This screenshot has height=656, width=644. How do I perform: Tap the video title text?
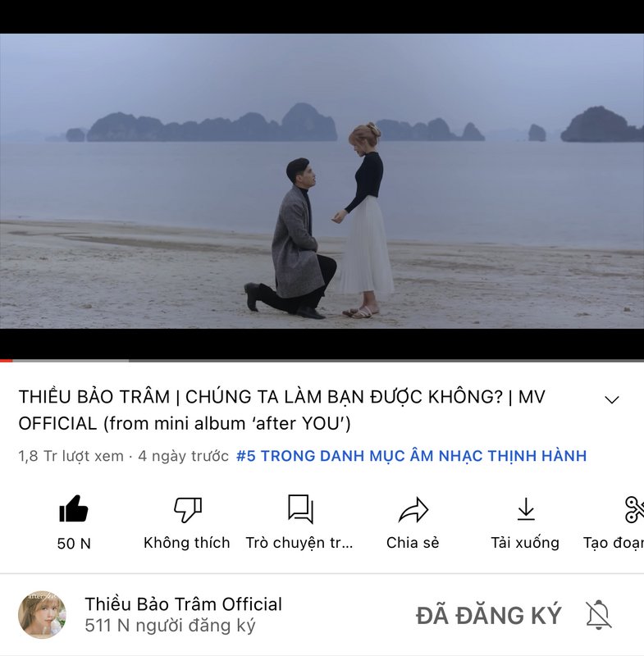[x=281, y=410]
